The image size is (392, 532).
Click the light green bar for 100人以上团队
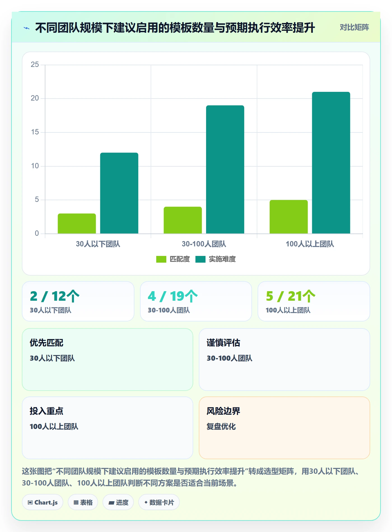pyautogui.click(x=289, y=217)
